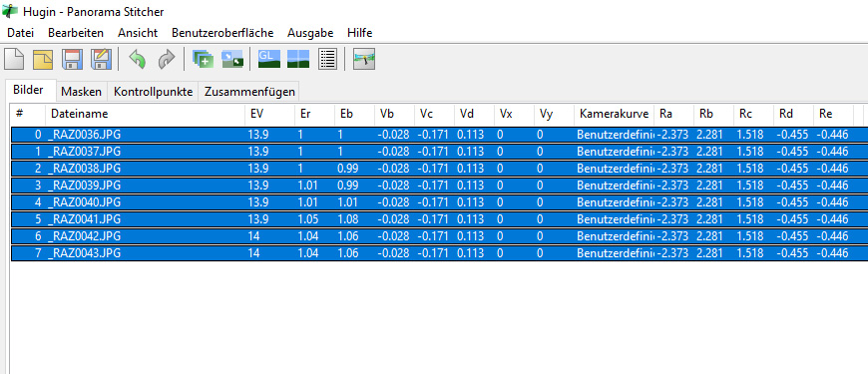This screenshot has width=868, height=374.
Task: Click Re value -0.446 in _RAZ0043.JPG row
Action: (832, 253)
